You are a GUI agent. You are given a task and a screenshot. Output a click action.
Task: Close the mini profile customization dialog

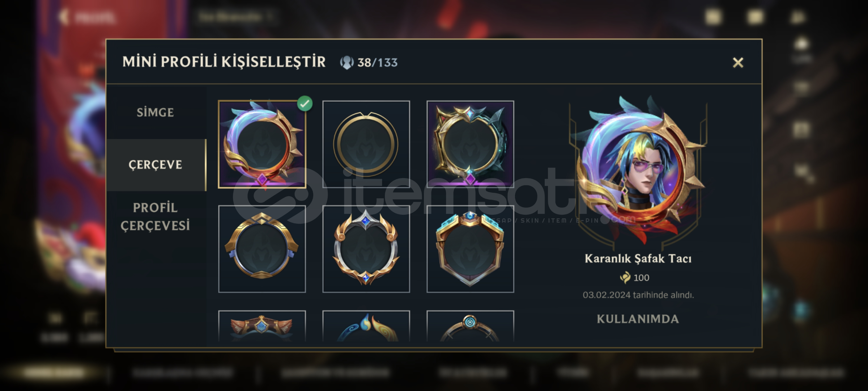tap(738, 63)
